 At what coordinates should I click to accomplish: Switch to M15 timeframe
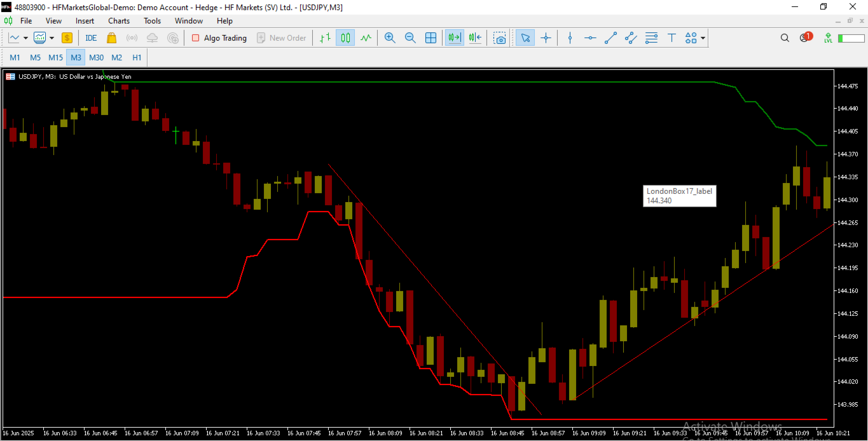(56, 58)
